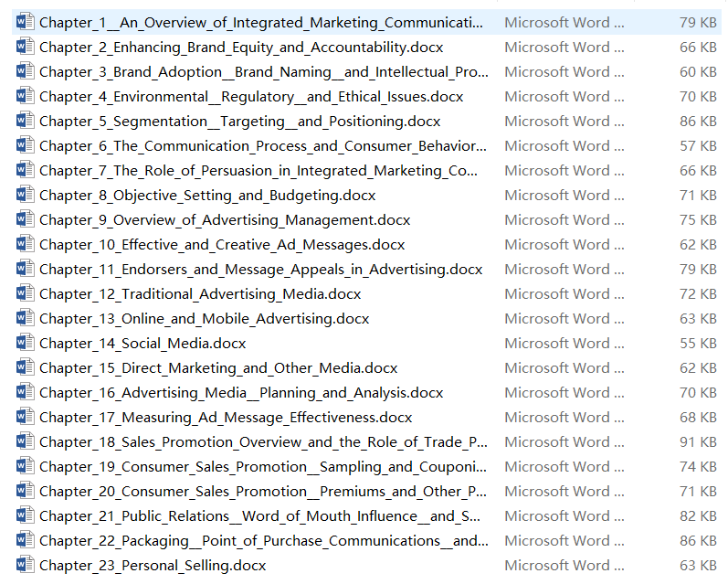Click the Word icon beside Chapter_19 Sampling and Couponing
The image size is (728, 584).
25,465
